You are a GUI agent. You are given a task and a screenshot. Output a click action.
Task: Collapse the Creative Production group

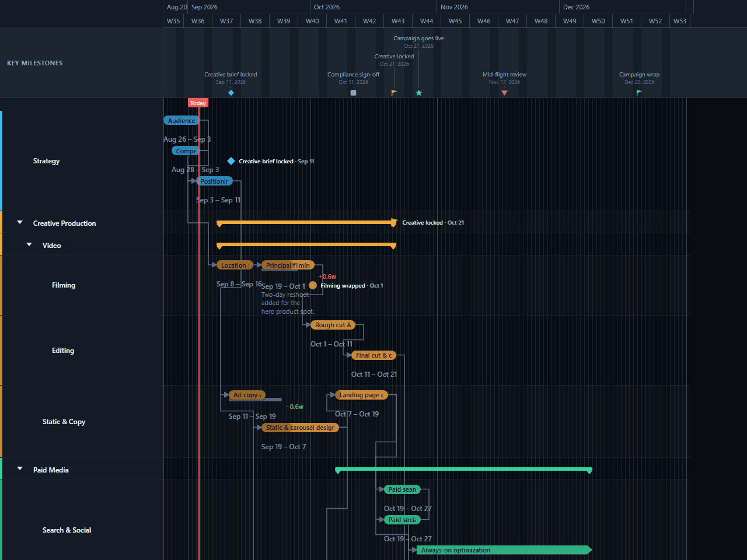20,222
